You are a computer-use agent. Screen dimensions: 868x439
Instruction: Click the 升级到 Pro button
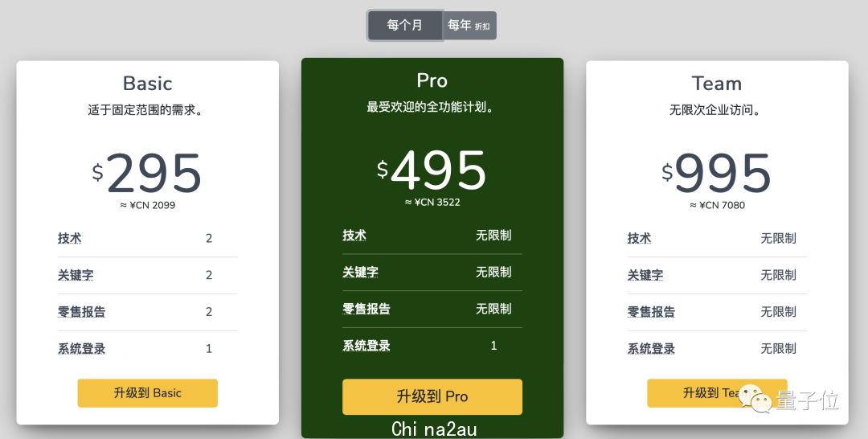pyautogui.click(x=432, y=396)
